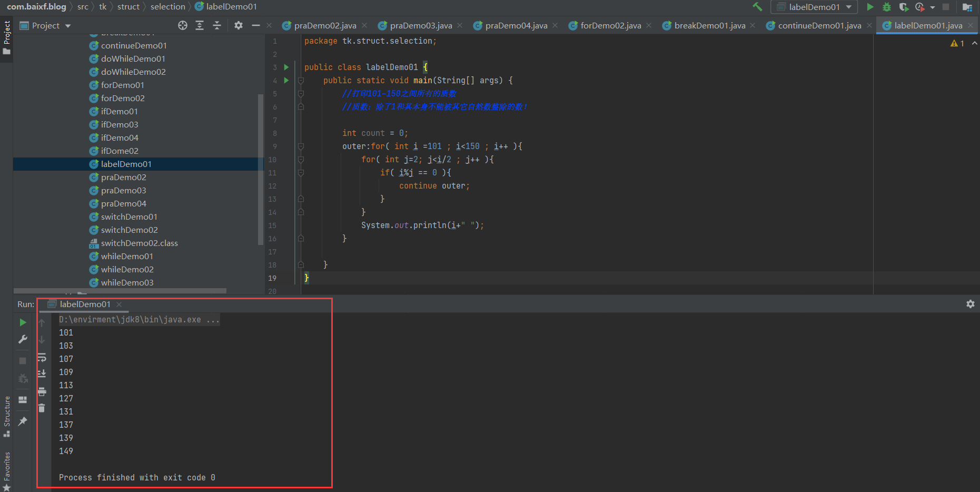Click the run gutter arrow beside main method
The width and height of the screenshot is (980, 492).
pyautogui.click(x=286, y=80)
